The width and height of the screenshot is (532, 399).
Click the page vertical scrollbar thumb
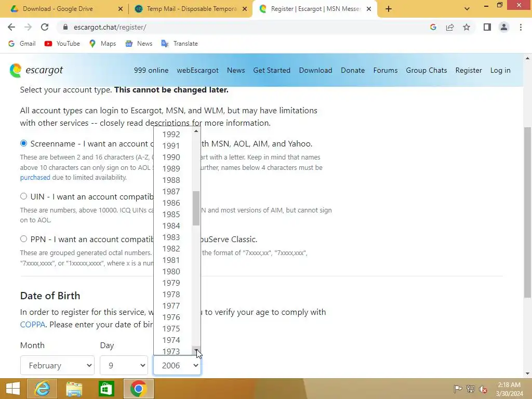click(527, 212)
